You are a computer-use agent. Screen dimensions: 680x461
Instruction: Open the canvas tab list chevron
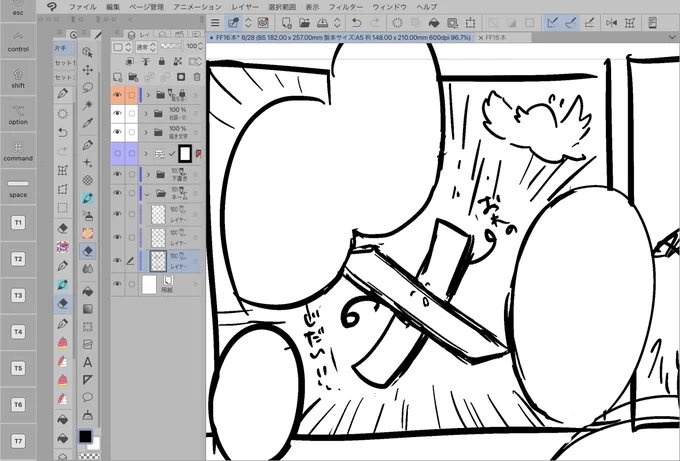tap(672, 38)
